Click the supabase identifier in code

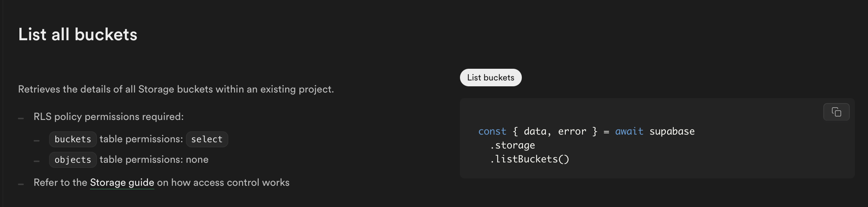click(x=672, y=131)
